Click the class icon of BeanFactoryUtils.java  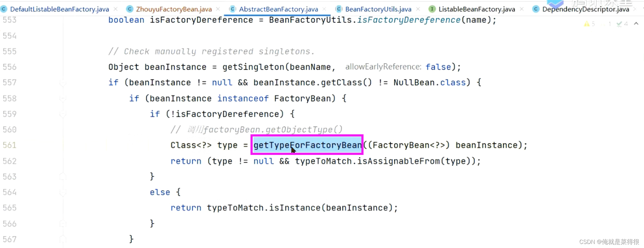pyautogui.click(x=339, y=9)
